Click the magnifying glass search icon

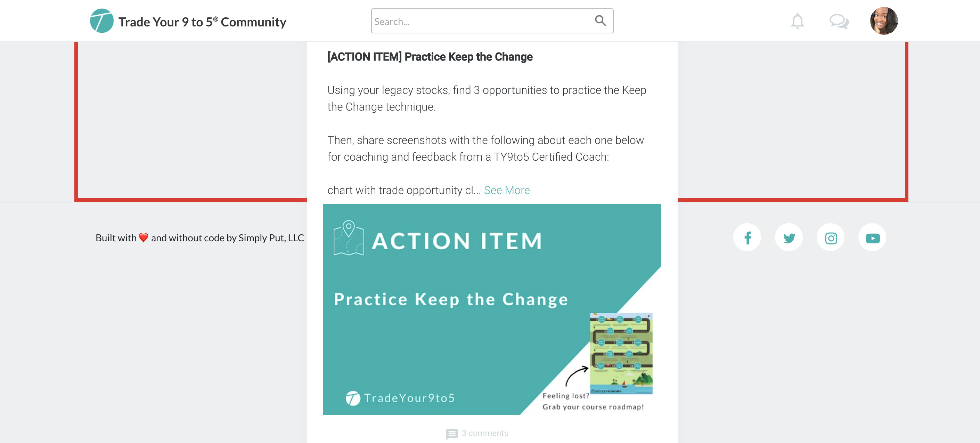pyautogui.click(x=600, y=21)
